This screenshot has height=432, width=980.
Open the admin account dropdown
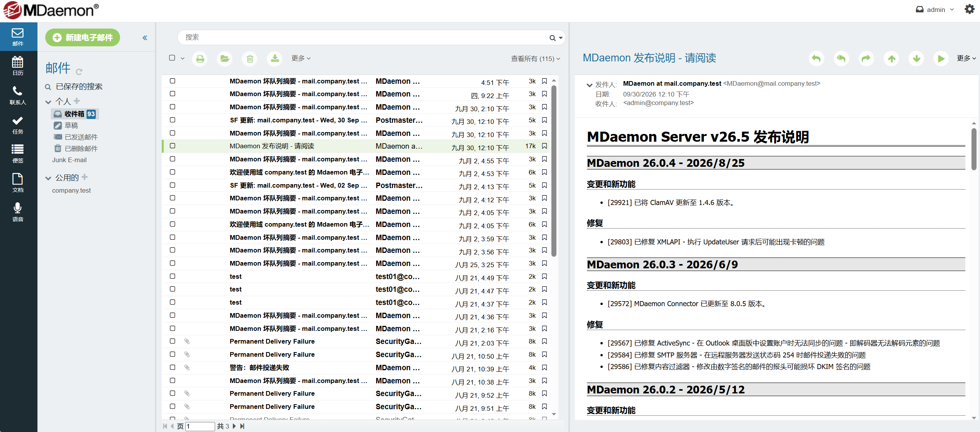coord(935,10)
